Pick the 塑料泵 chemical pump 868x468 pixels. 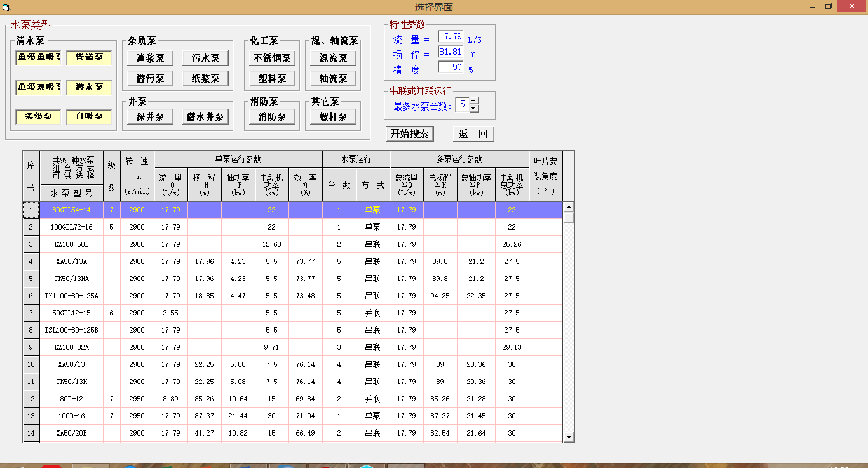click(x=272, y=78)
